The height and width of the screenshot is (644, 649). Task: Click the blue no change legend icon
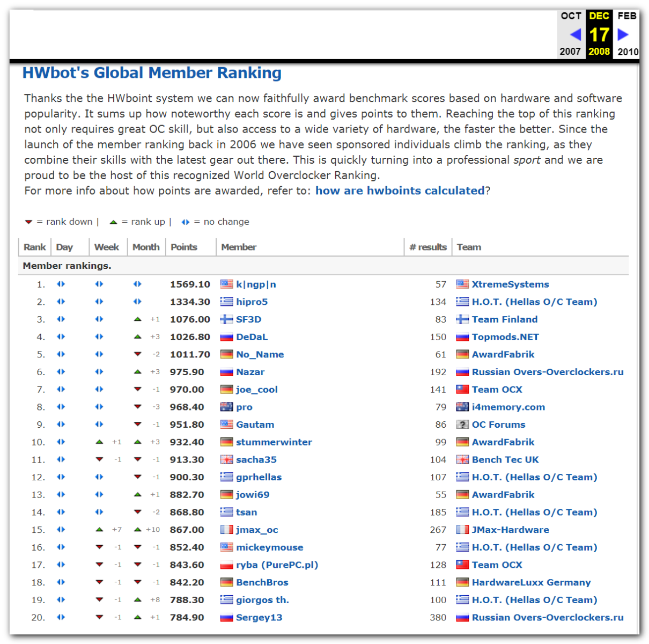[185, 222]
